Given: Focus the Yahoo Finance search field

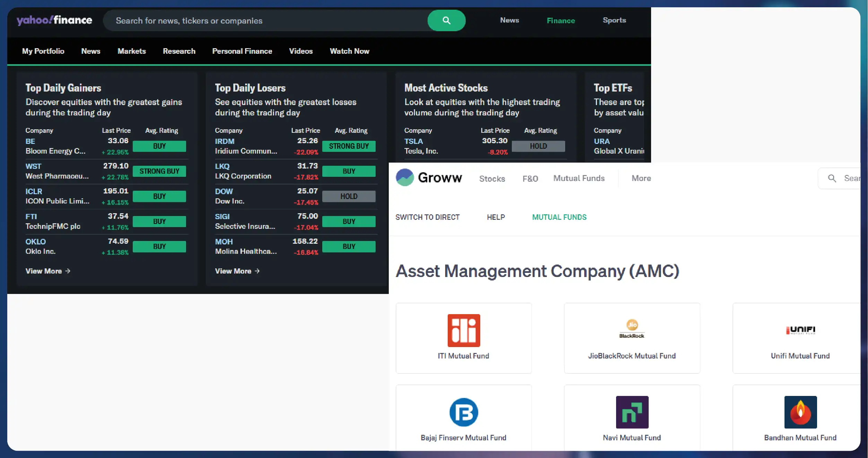Looking at the screenshot, I should [263, 21].
